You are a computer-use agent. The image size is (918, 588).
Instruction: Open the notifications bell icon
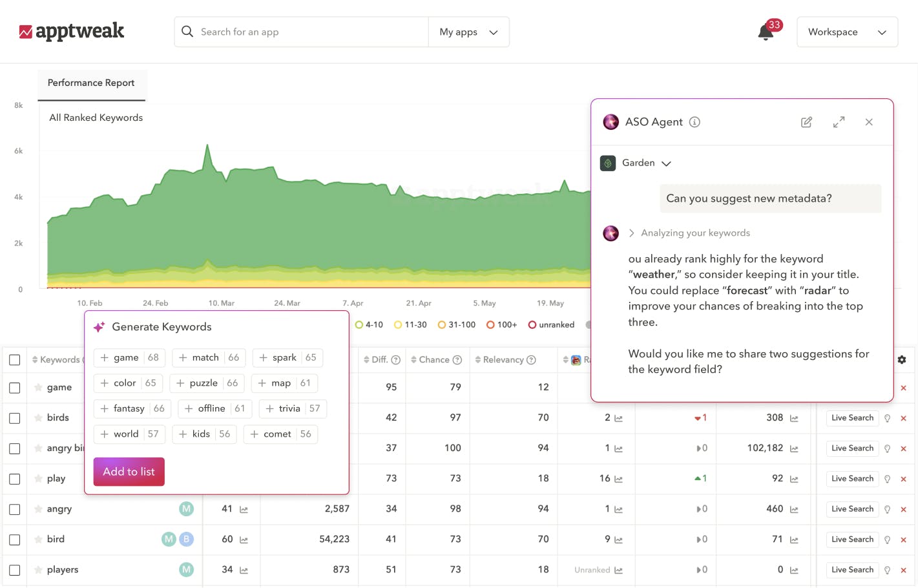(766, 32)
